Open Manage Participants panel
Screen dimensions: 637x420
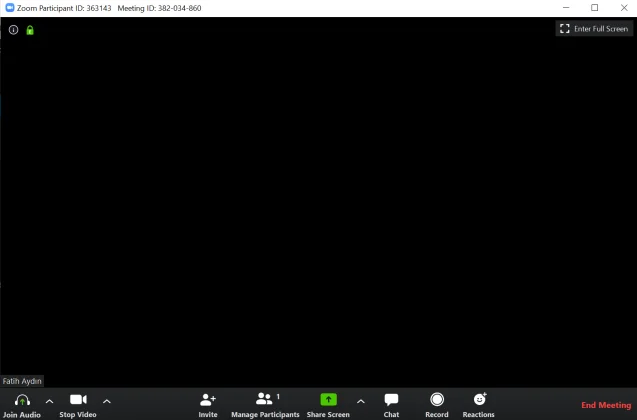coord(265,405)
